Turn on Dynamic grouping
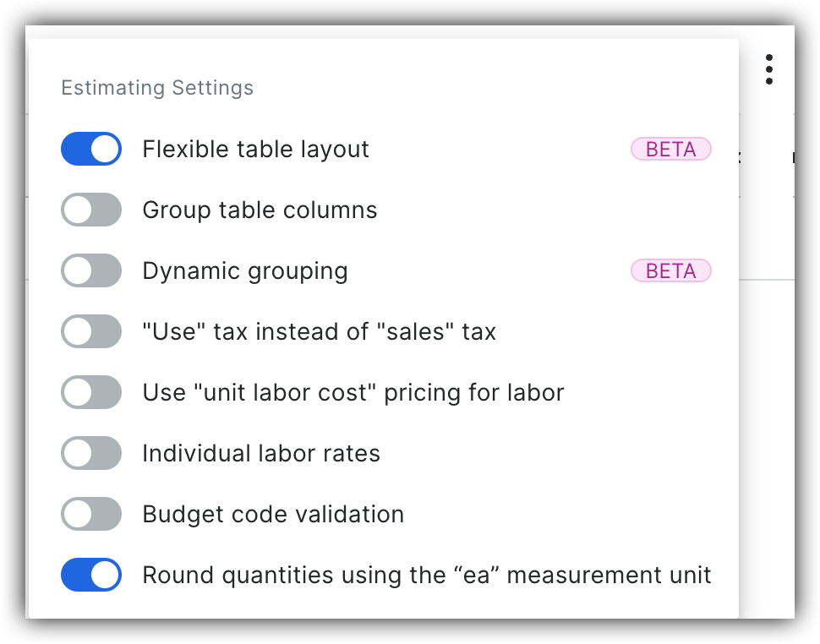The height and width of the screenshot is (644, 820). point(90,270)
